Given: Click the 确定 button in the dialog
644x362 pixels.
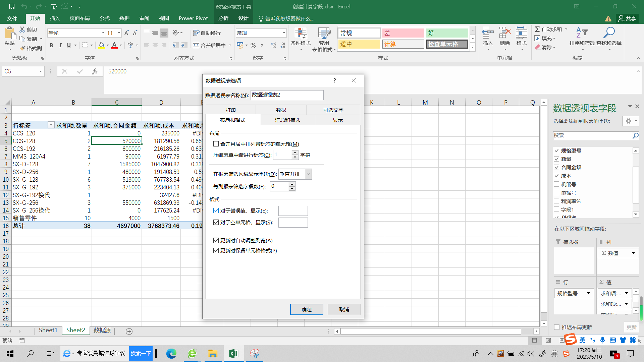Looking at the screenshot, I should [x=307, y=309].
